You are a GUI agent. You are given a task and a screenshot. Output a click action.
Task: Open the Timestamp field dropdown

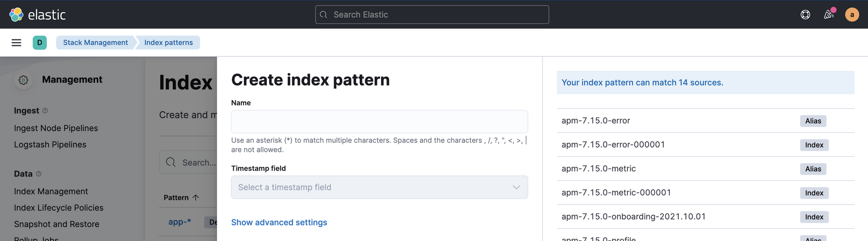[x=379, y=187]
